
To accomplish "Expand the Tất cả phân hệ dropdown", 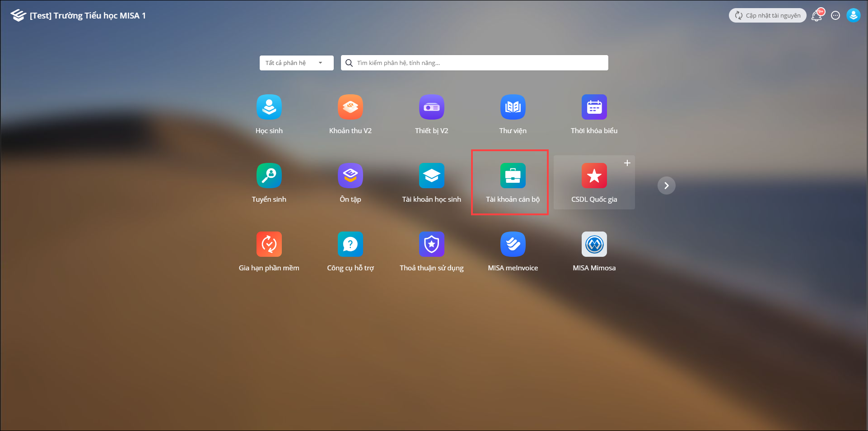I will (x=296, y=63).
